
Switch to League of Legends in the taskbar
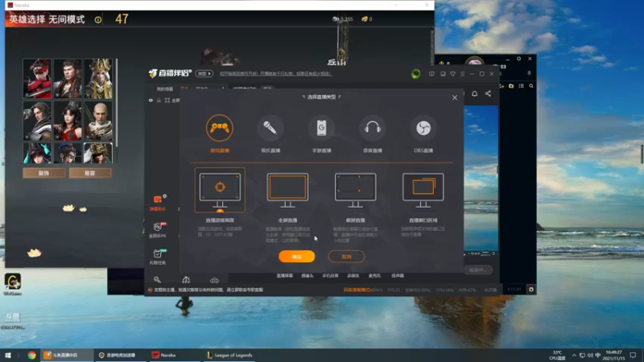point(230,355)
